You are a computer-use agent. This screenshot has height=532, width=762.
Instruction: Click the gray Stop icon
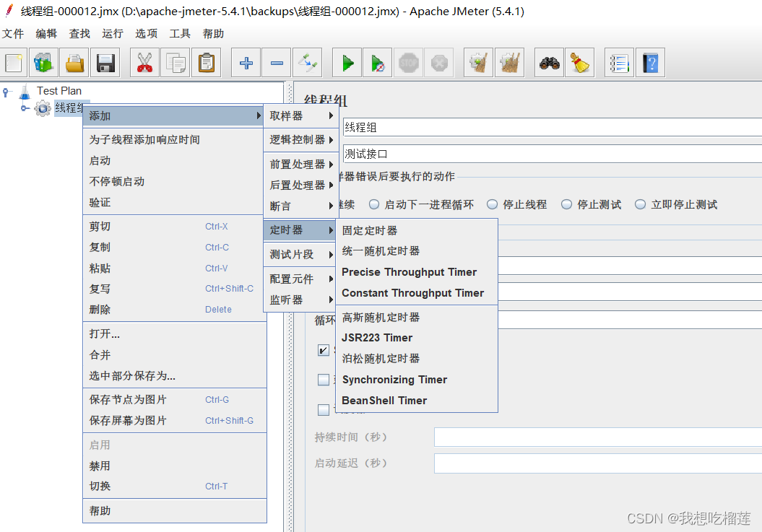pyautogui.click(x=409, y=63)
